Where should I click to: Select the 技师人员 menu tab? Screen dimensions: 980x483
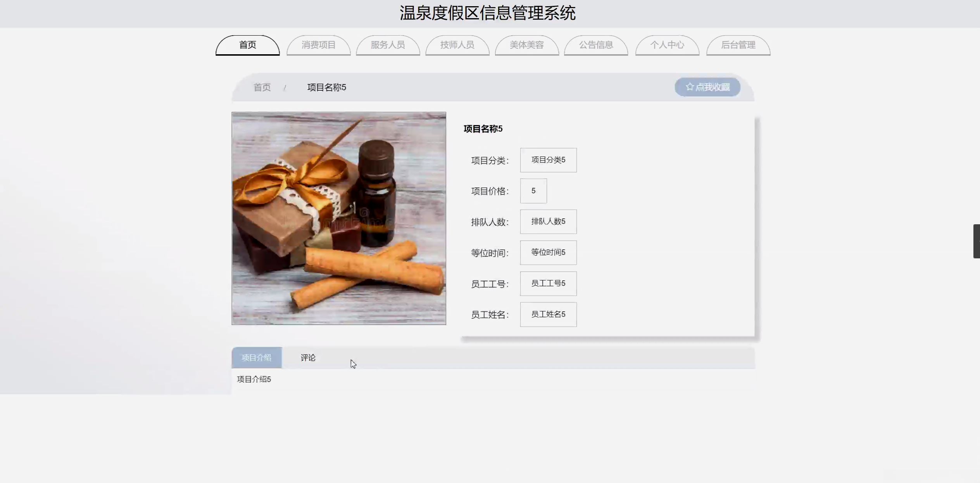point(457,45)
